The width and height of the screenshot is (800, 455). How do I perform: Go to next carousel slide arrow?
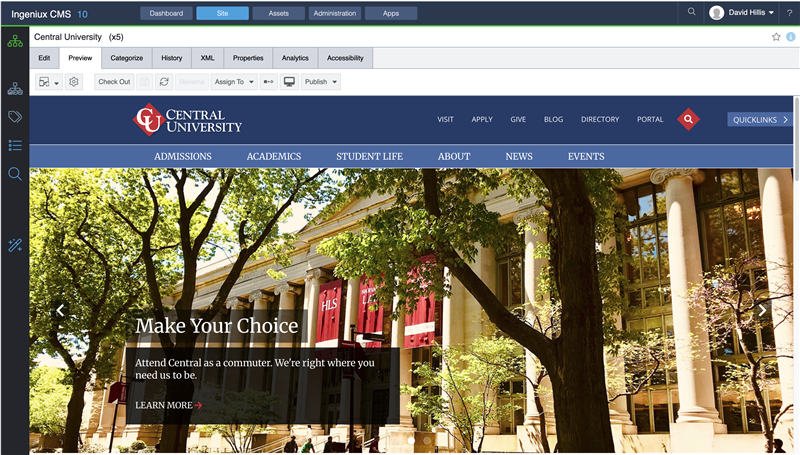click(762, 310)
